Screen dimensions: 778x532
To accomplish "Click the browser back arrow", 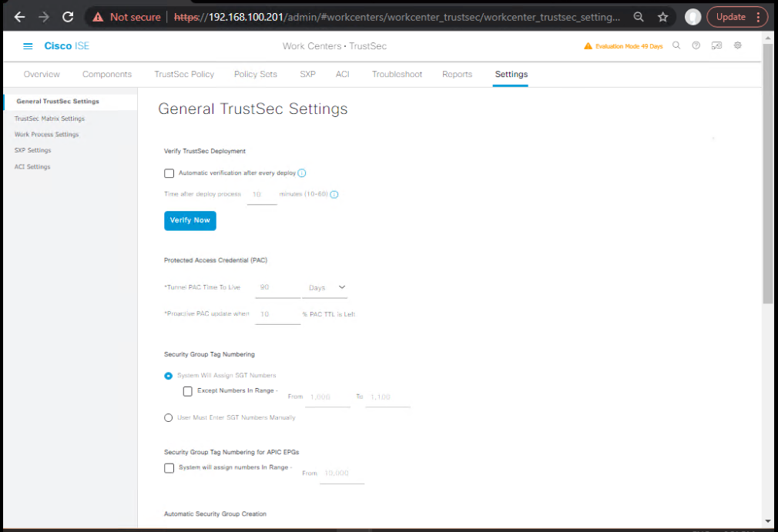I will (19, 17).
